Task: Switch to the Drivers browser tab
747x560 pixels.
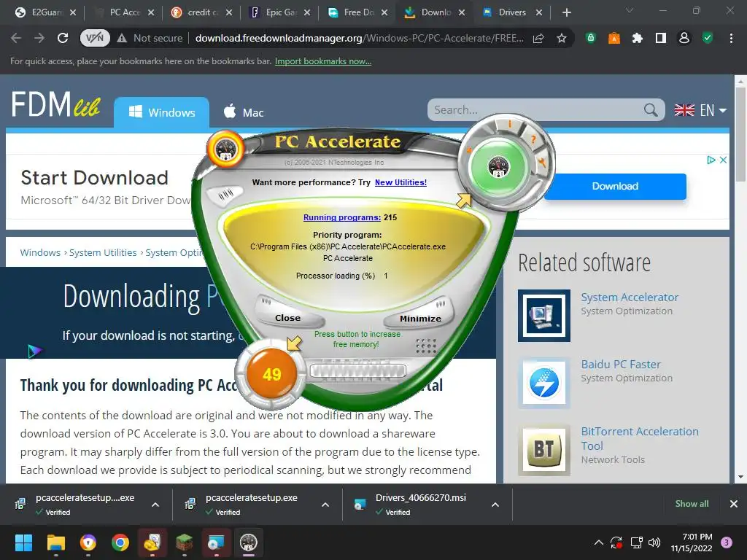Action: tap(512, 12)
